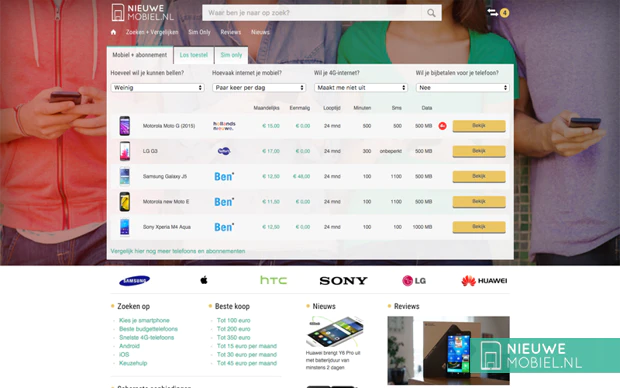This screenshot has height=388, width=620.
Task: Open the 'Tot 100 euro' link
Action: pos(233,320)
